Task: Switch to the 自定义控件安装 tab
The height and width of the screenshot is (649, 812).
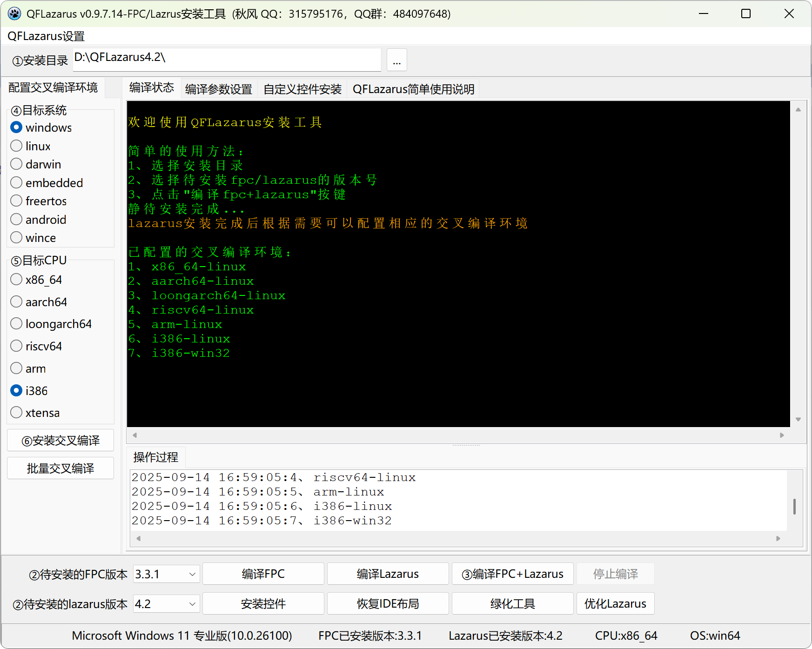Action: 302,88
